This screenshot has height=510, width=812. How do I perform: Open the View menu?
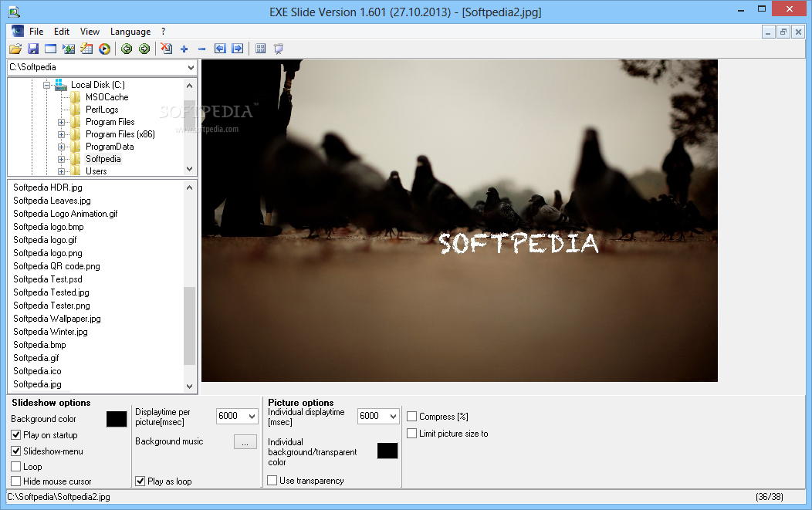[90, 32]
